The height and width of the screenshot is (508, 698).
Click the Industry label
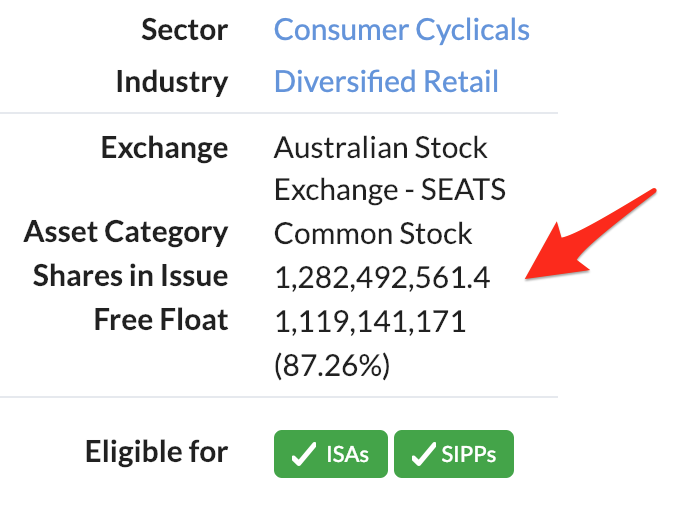pos(172,82)
